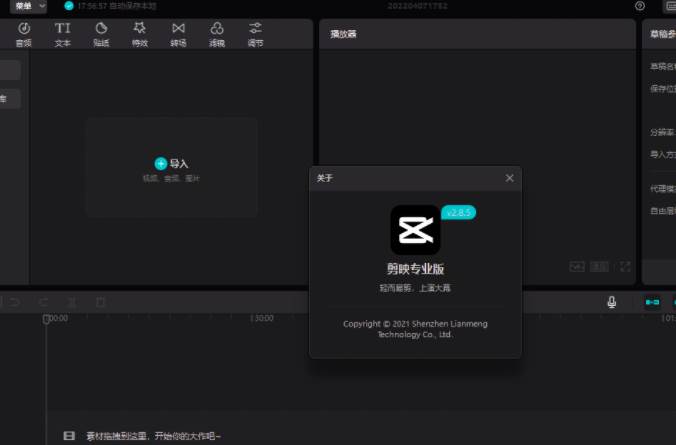Click the 关于 dialog title
Screen dimensions: 676x445
(x=325, y=178)
